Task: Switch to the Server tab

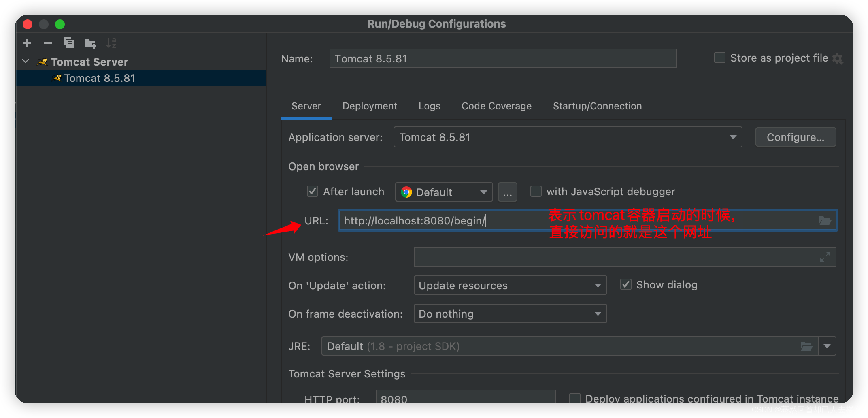Action: click(306, 106)
